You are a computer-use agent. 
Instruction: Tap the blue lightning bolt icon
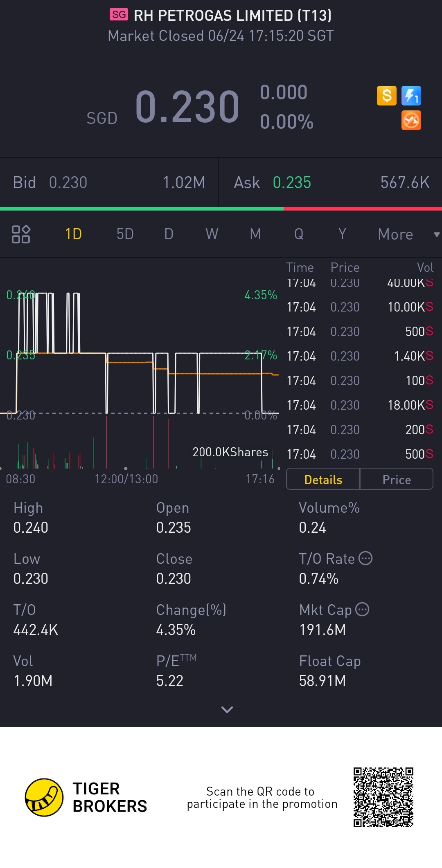(x=411, y=96)
